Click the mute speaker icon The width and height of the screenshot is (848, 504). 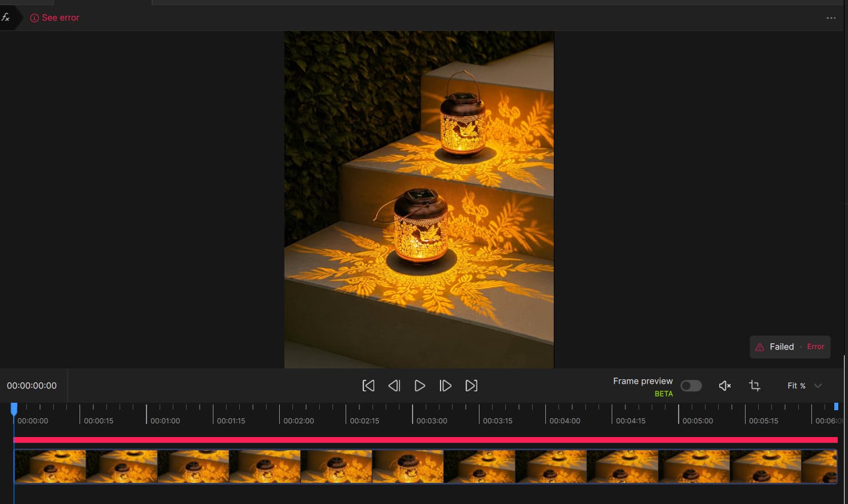724,386
